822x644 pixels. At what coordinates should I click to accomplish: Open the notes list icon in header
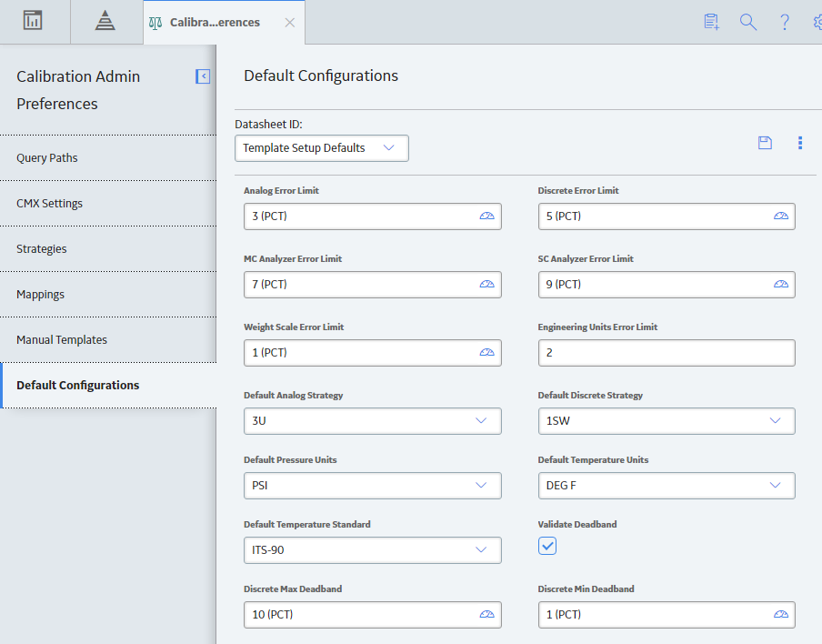pos(711,22)
